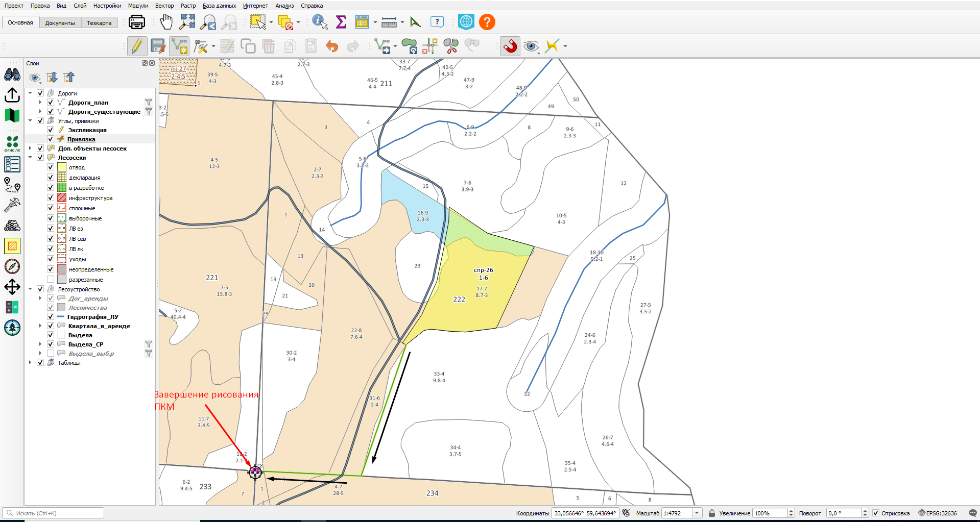This screenshot has height=522, width=980.
Task: Click the Искать search field
Action: [53, 513]
